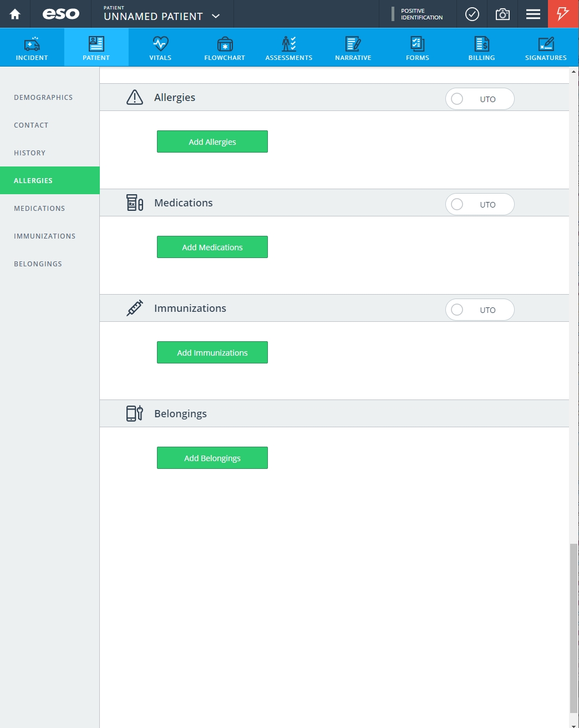Expand the Unnamed Patient dropdown chevron

[216, 16]
